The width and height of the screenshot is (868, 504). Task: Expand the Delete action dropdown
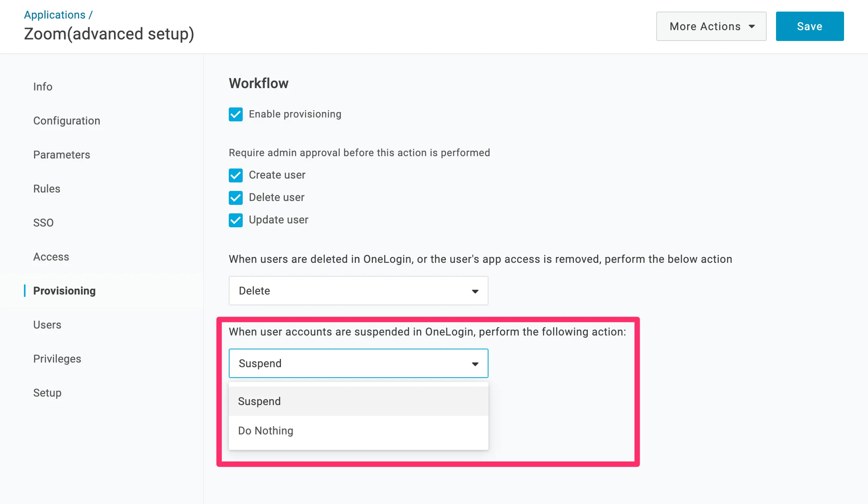coord(358,291)
